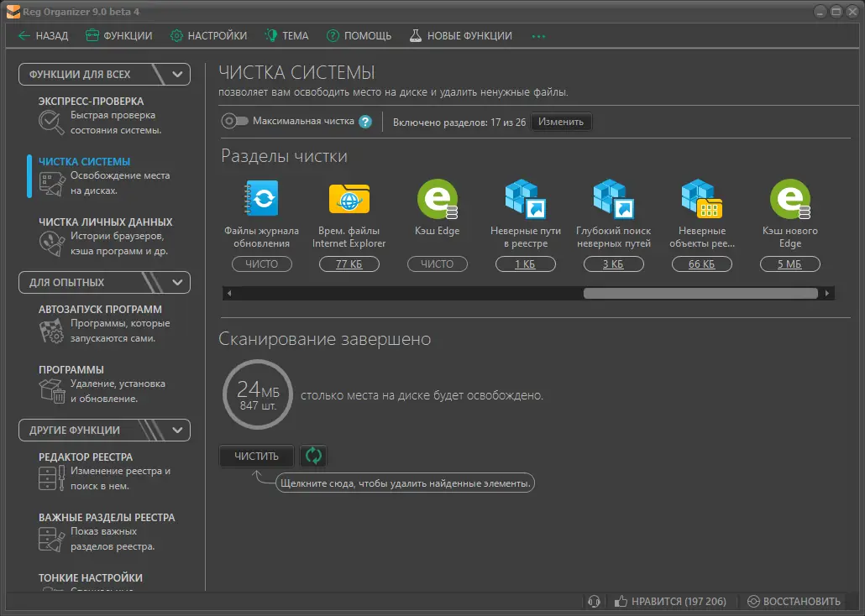Collapse the ДЛЯ ОПЫТНЫХ section
The image size is (865, 616).
[x=177, y=282]
